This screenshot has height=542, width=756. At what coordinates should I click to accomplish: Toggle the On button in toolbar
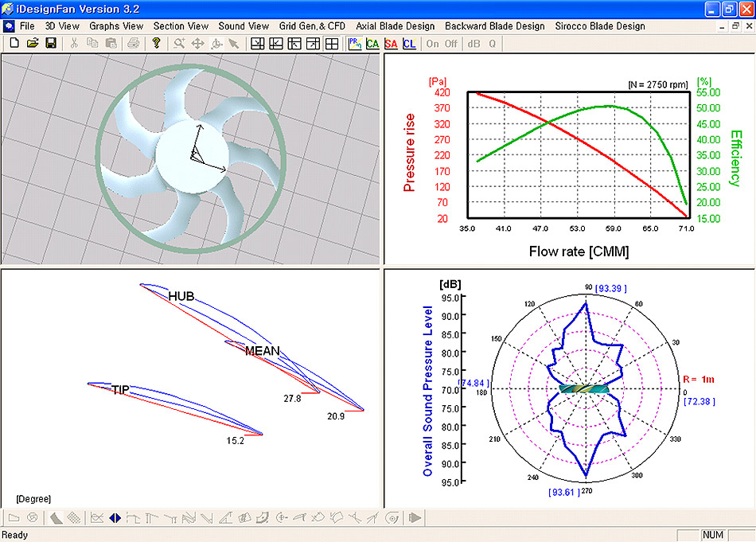click(433, 44)
